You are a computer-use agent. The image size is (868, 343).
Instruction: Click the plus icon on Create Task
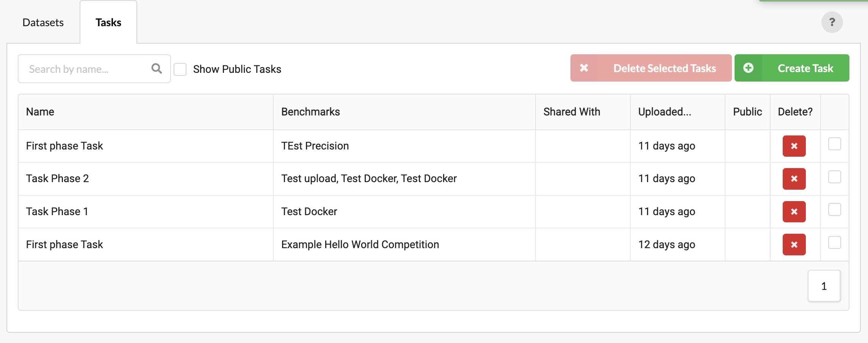[748, 68]
